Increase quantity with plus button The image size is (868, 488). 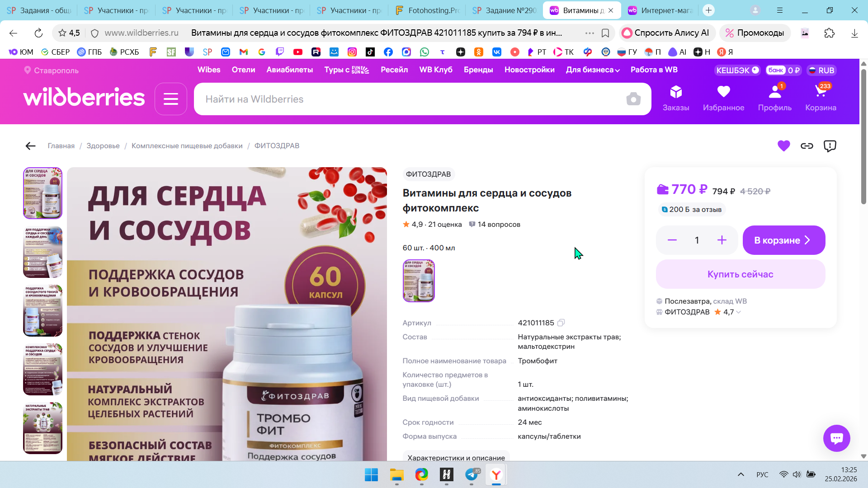pos(722,240)
